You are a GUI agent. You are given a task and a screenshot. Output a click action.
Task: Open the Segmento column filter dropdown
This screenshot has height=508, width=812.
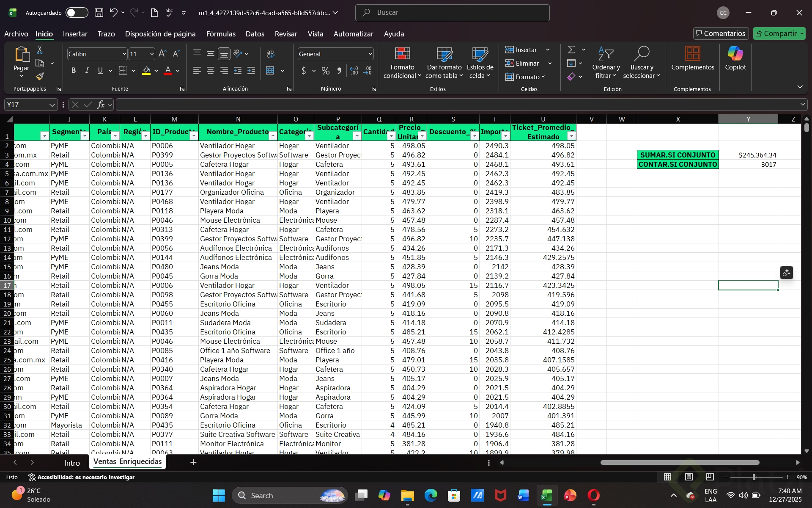pyautogui.click(x=85, y=135)
